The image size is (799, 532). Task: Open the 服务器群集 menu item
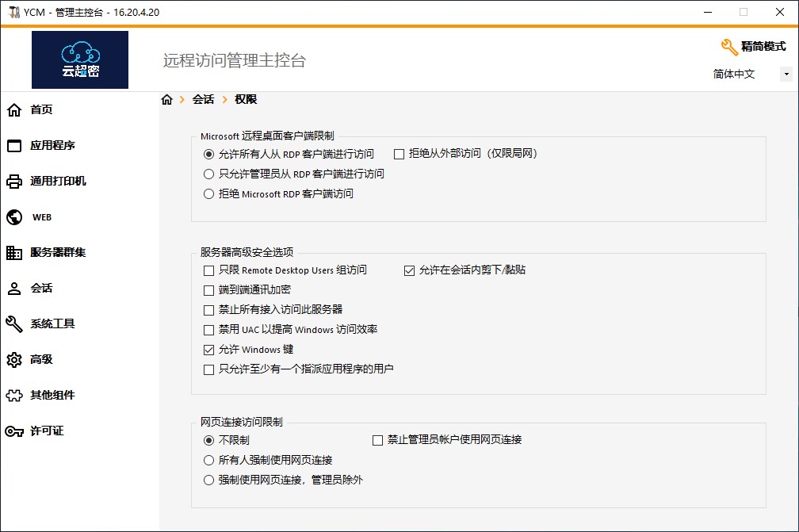click(58, 252)
